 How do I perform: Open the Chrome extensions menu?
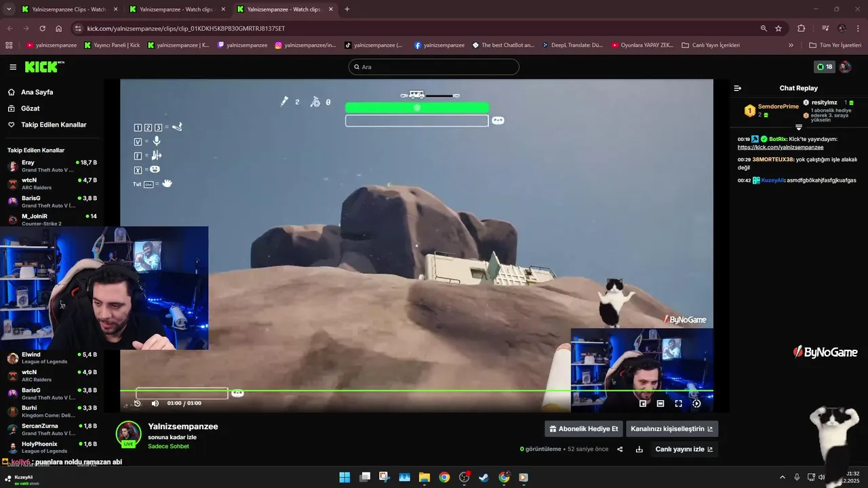tap(802, 28)
